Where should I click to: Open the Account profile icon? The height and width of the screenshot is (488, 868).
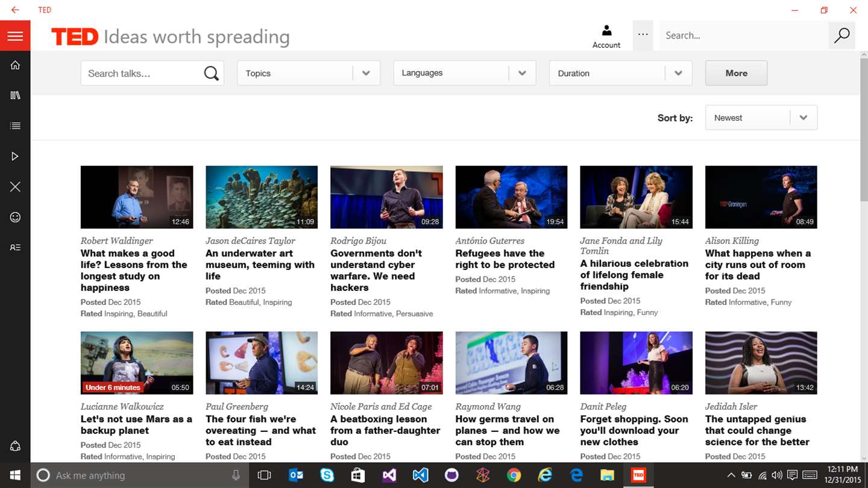point(606,36)
